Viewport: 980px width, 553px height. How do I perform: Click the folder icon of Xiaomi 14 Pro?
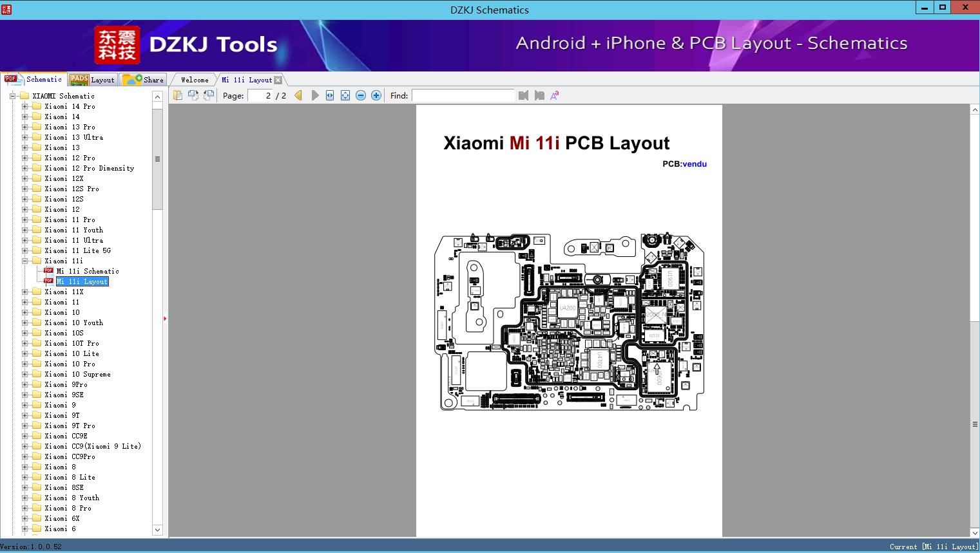coord(37,106)
